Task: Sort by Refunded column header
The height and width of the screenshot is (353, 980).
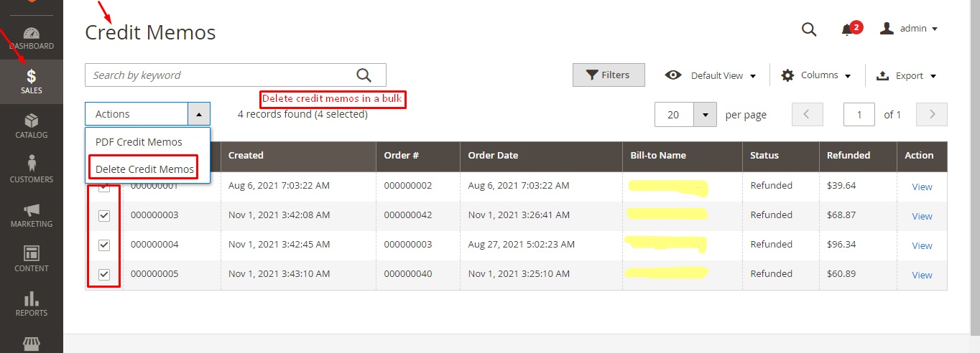Action: click(x=858, y=156)
